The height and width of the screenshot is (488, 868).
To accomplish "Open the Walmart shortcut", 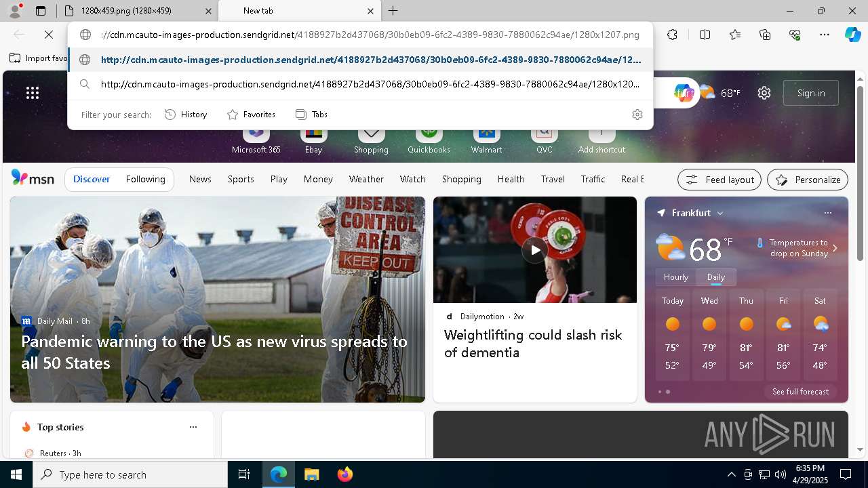I will pos(486,141).
